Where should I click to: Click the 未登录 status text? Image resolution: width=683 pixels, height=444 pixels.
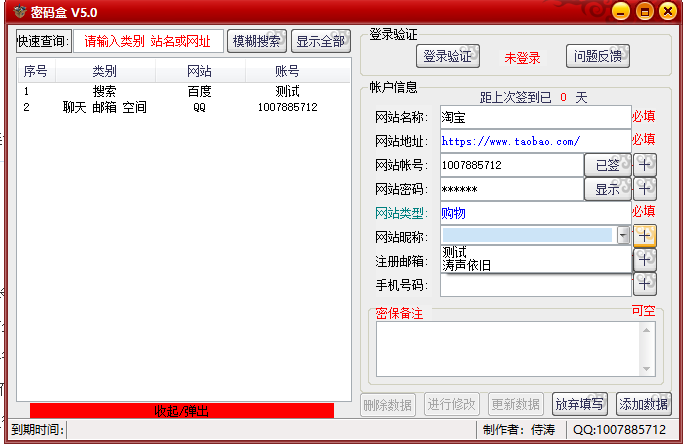tap(522, 58)
